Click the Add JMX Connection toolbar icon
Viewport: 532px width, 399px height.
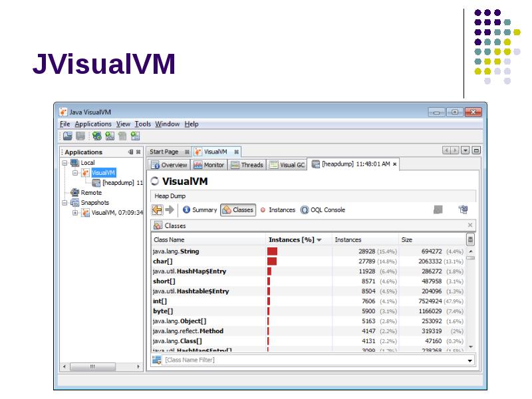[x=110, y=136]
